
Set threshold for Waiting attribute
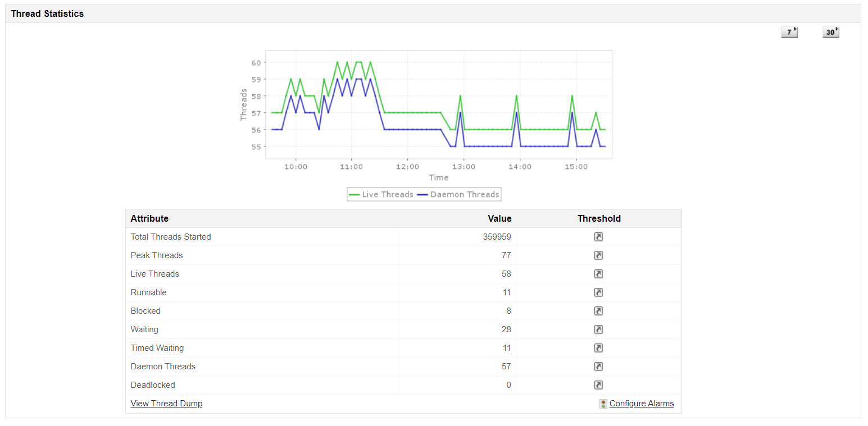(x=598, y=329)
